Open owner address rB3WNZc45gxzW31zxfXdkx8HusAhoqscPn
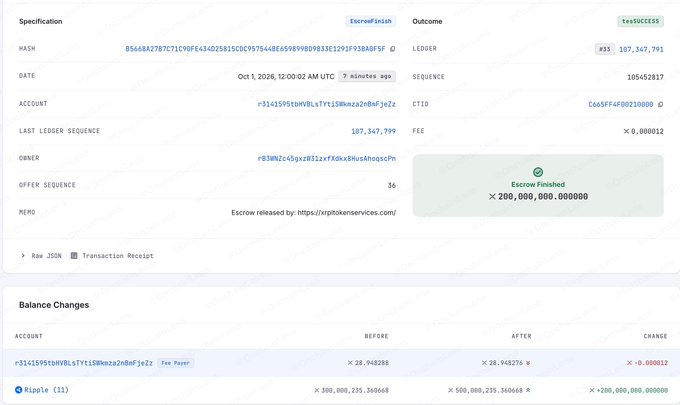This screenshot has width=680, height=405. point(327,158)
